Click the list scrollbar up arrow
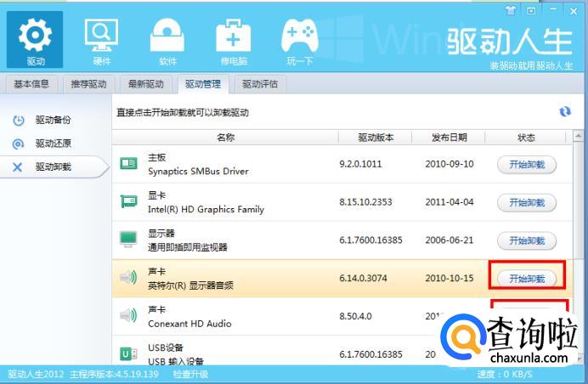This screenshot has width=588, height=384. coord(579,136)
